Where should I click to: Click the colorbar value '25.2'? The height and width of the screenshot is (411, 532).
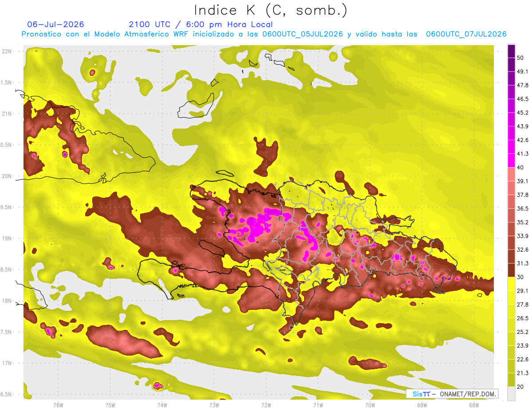tap(522, 332)
